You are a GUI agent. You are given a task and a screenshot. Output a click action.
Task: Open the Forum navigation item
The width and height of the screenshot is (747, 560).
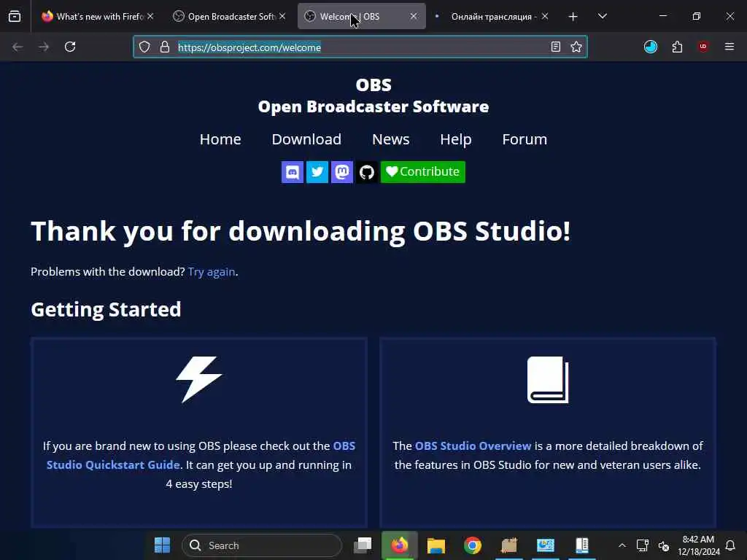(525, 139)
